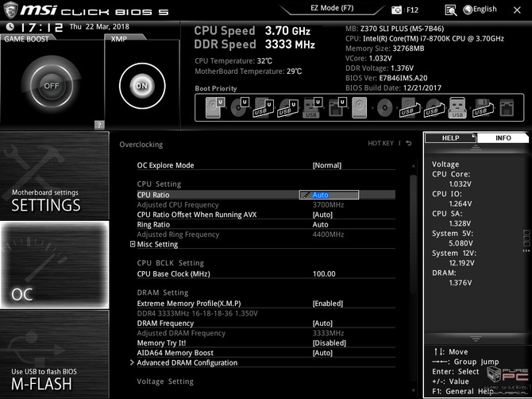Viewport: 532px width, 399px height.
Task: Select the UEFI USB CD/DVD boot icon
Action: point(288,107)
